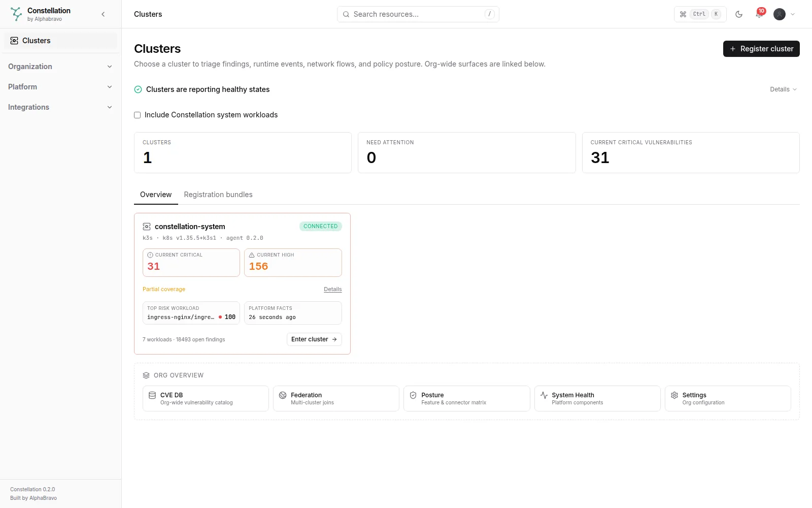Click the Partial coverage warning text
Screen dimensions: 812x508
point(164,290)
